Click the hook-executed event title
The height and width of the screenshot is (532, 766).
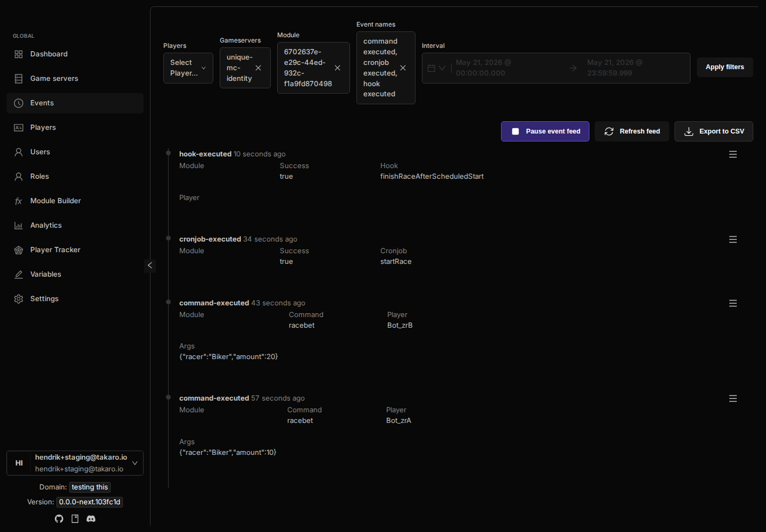point(205,154)
